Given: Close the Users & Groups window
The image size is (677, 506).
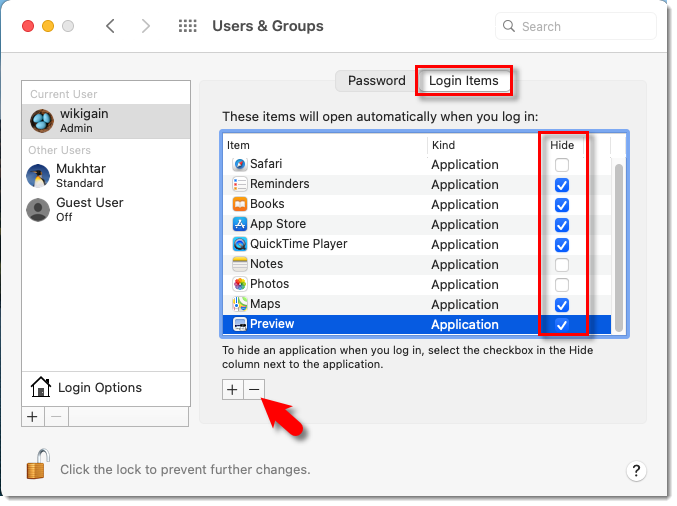Looking at the screenshot, I should (28, 26).
